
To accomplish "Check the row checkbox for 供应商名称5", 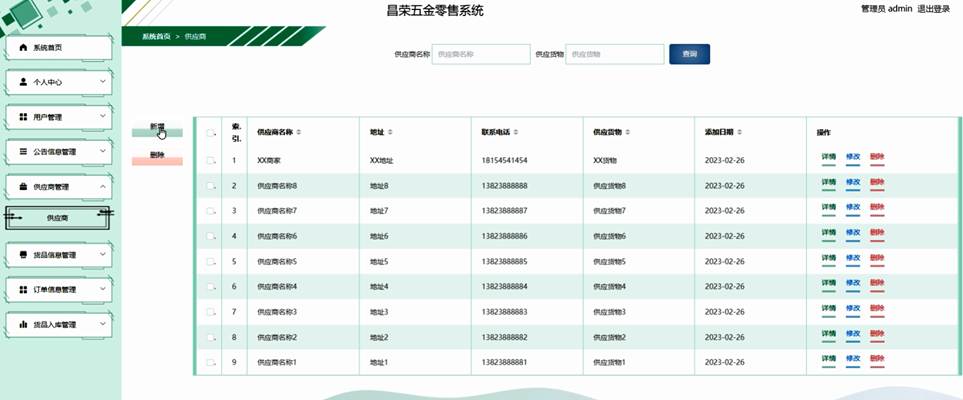I will click(x=210, y=261).
